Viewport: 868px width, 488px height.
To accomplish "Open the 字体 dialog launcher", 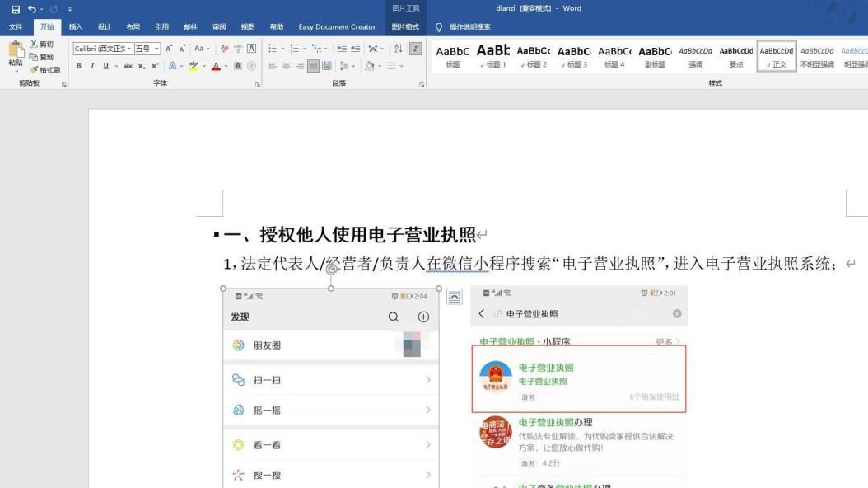I will [x=258, y=84].
